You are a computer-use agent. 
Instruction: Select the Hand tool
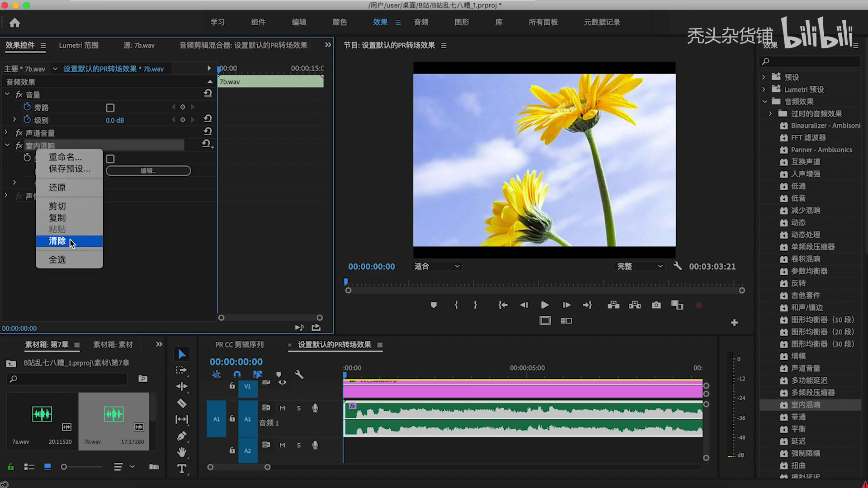tap(182, 452)
